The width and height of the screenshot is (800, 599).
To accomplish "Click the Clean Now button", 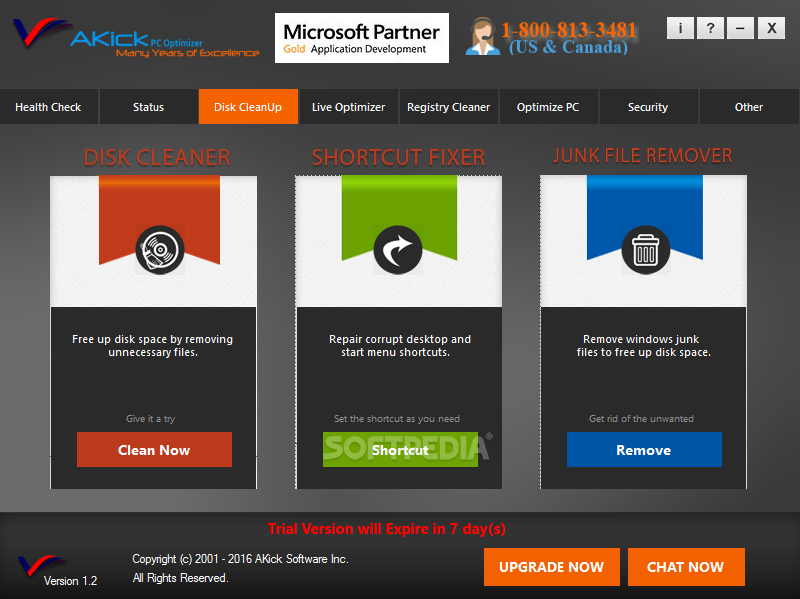I will 154,450.
